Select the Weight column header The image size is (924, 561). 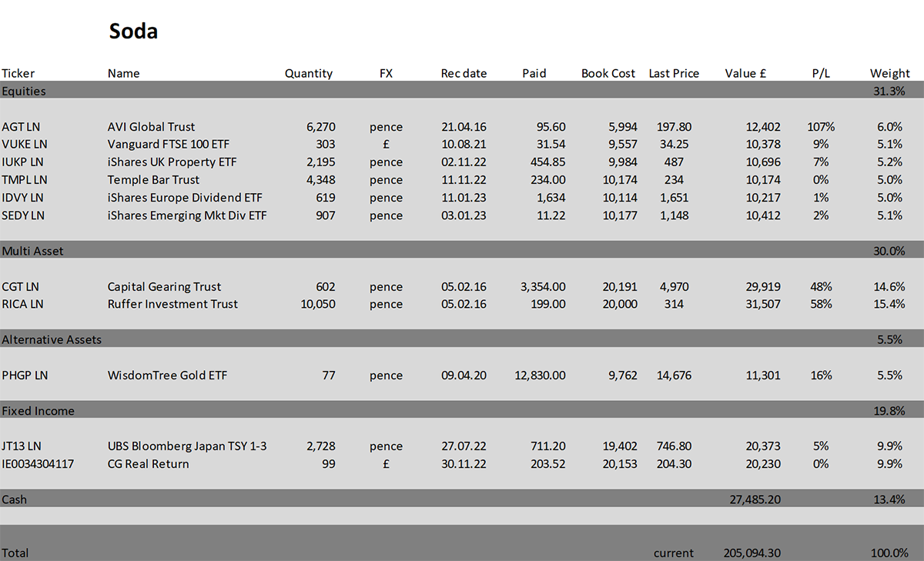tap(890, 74)
